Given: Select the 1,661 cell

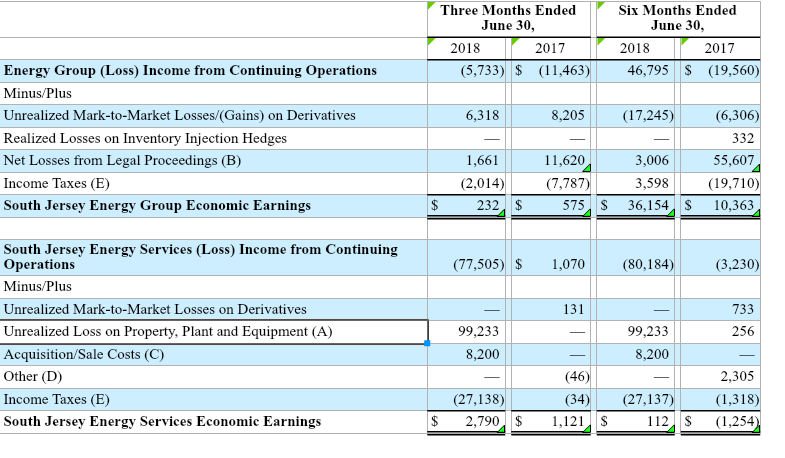Looking at the screenshot, I should click(466, 161).
